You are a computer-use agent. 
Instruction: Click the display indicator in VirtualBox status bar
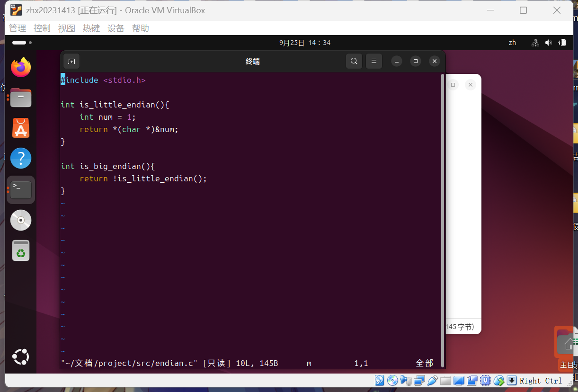tap(459, 381)
